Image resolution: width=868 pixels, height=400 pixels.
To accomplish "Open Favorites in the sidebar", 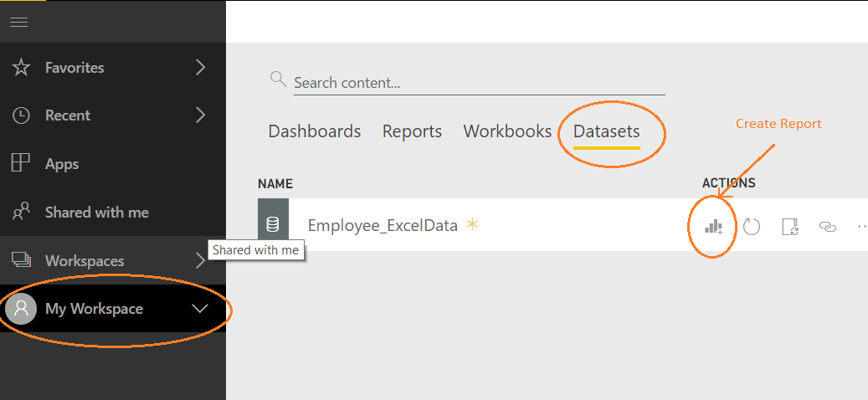I will point(112,68).
